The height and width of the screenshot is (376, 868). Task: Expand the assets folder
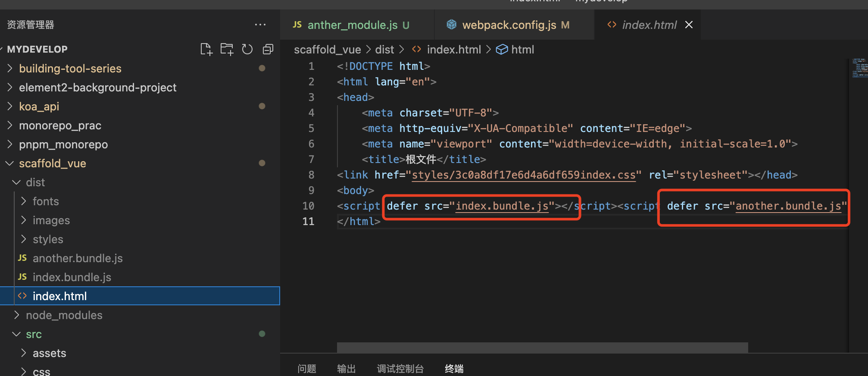click(x=140, y=353)
